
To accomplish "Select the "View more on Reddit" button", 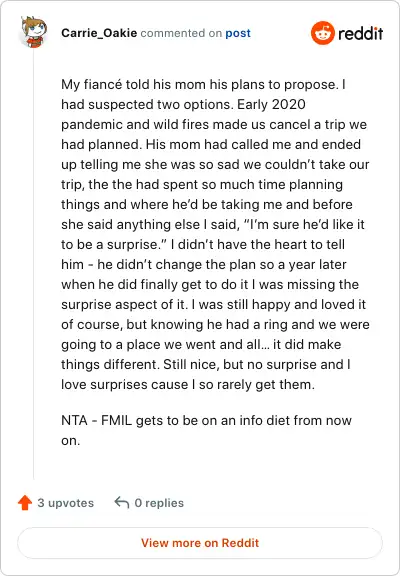I will [200, 543].
